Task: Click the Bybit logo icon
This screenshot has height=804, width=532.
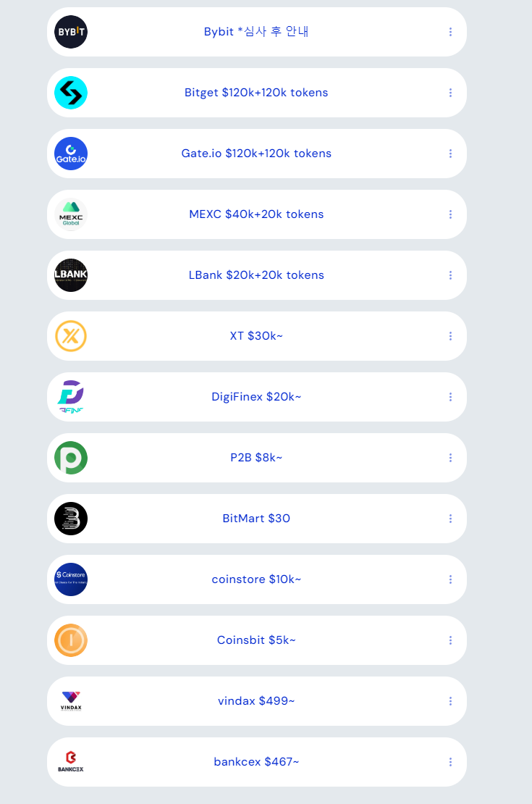Action: pyautogui.click(x=71, y=32)
